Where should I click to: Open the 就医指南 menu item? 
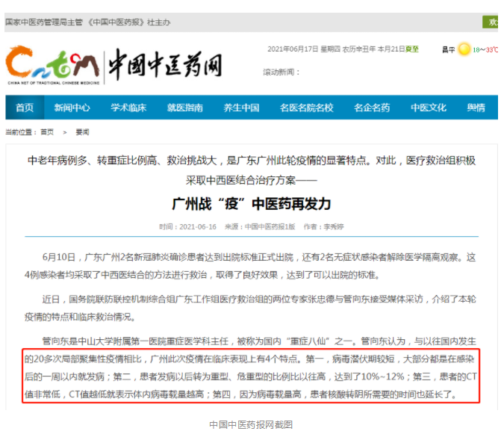pyautogui.click(x=184, y=108)
